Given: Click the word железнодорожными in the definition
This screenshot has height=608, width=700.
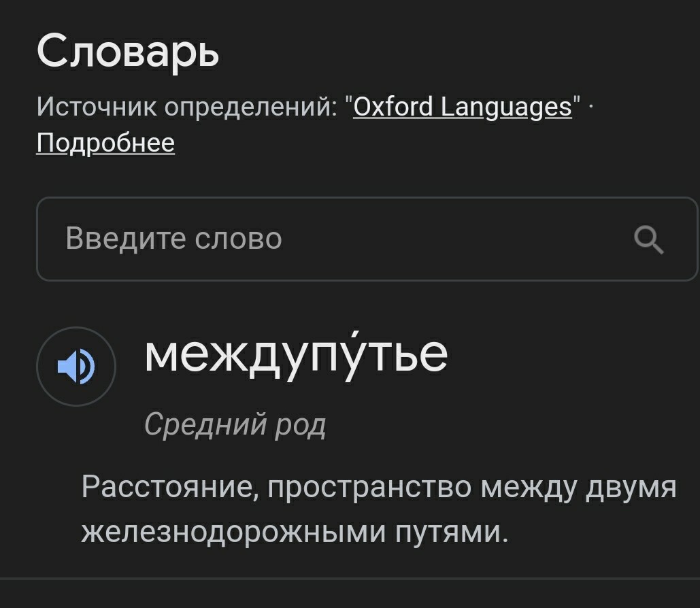Looking at the screenshot, I should (x=233, y=533).
